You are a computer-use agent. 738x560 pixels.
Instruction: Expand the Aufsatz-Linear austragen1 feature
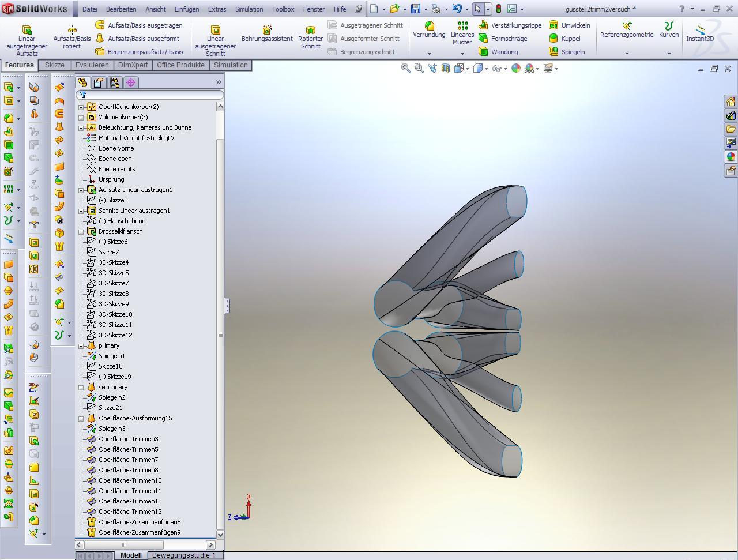[x=81, y=190]
